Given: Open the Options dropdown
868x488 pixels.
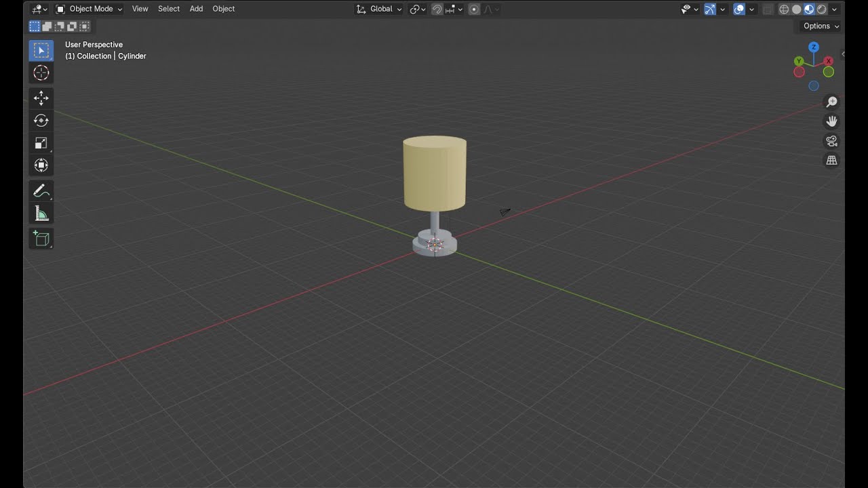Looking at the screenshot, I should coord(821,26).
